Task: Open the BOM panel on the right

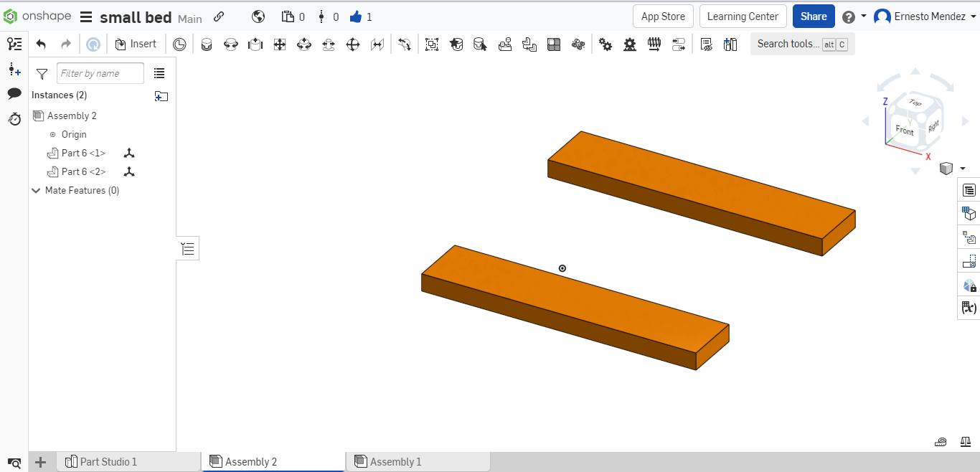Action: (969, 189)
